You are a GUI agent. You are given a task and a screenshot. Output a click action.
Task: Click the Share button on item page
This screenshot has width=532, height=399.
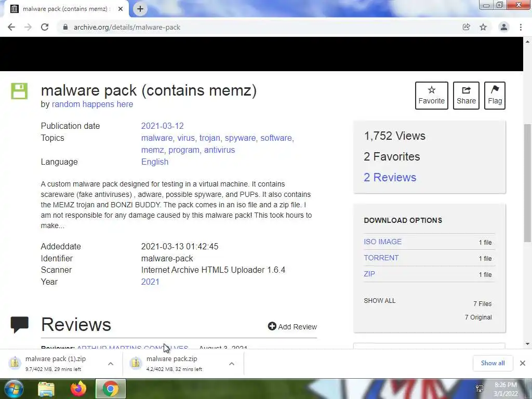click(466, 96)
